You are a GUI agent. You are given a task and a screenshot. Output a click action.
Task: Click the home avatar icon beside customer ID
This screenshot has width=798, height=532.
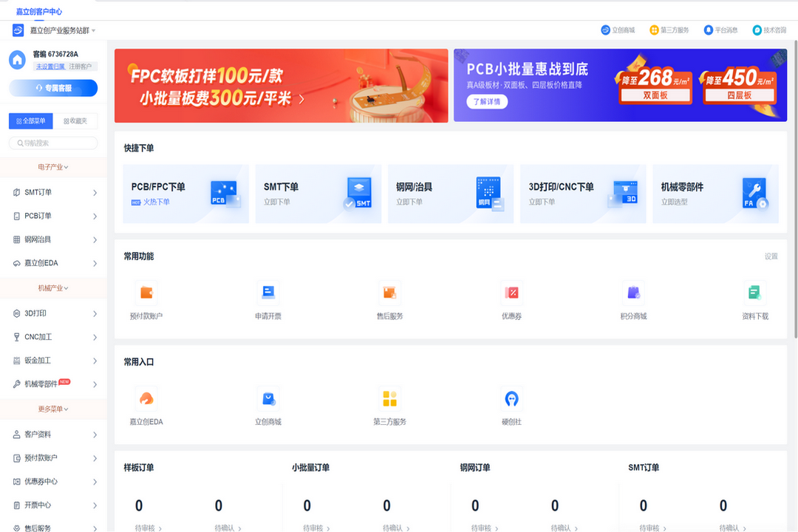[x=17, y=60]
